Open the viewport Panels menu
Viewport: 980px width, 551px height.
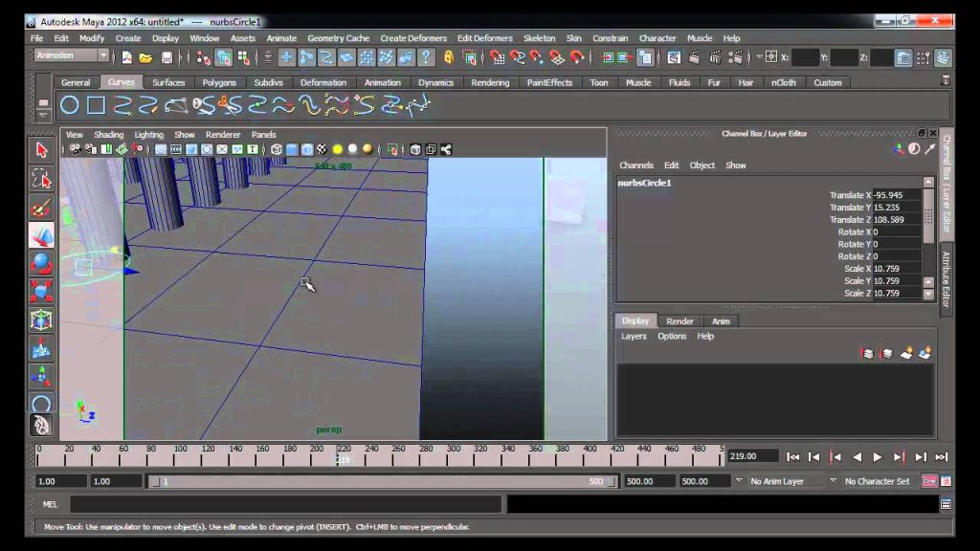click(264, 134)
